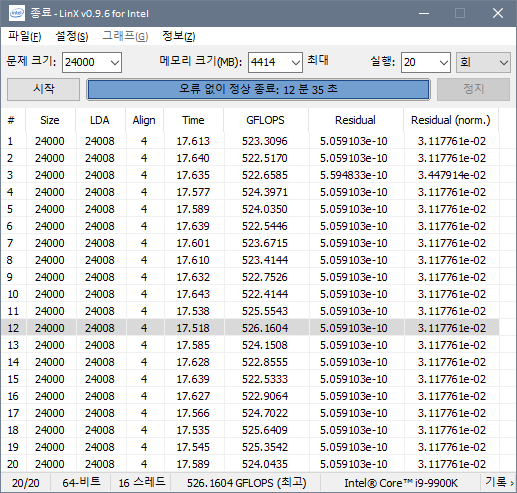The image size is (517, 493).
Task: Select GFLOPS value 524.7022 in row 17
Action: pyautogui.click(x=265, y=413)
